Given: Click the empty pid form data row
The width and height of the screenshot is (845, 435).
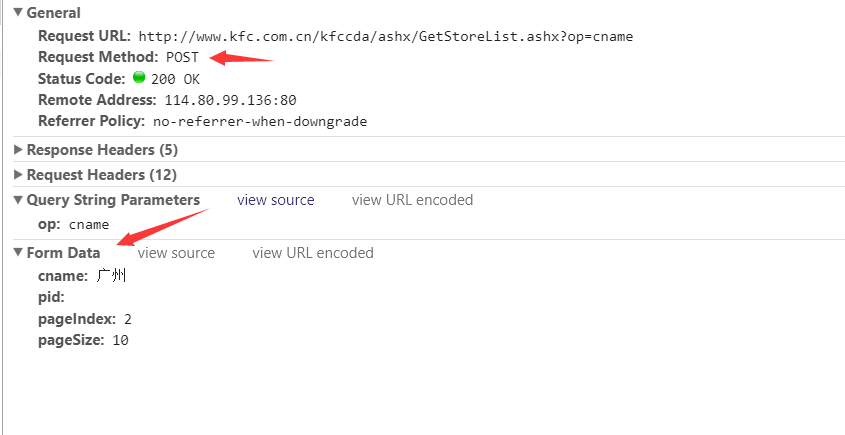Looking at the screenshot, I should click(x=51, y=298).
